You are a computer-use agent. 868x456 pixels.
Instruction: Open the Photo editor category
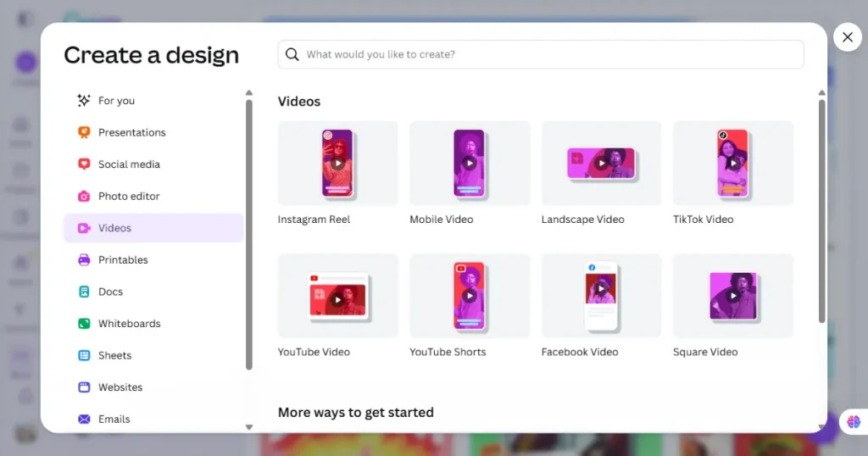click(x=153, y=196)
